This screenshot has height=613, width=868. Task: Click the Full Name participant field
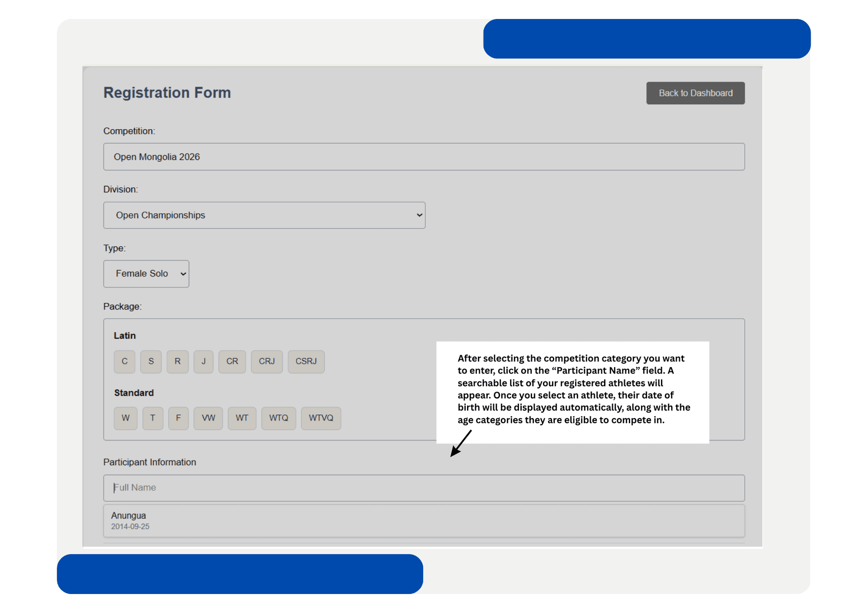(x=424, y=488)
